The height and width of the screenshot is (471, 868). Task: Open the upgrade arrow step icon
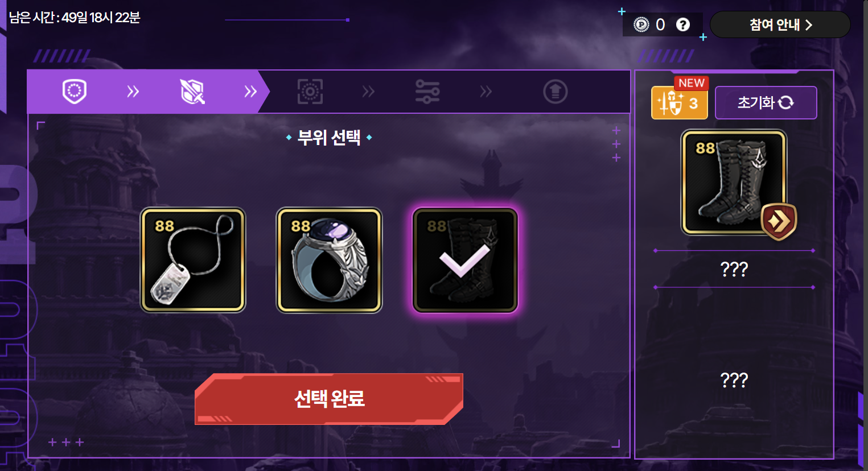(556, 92)
